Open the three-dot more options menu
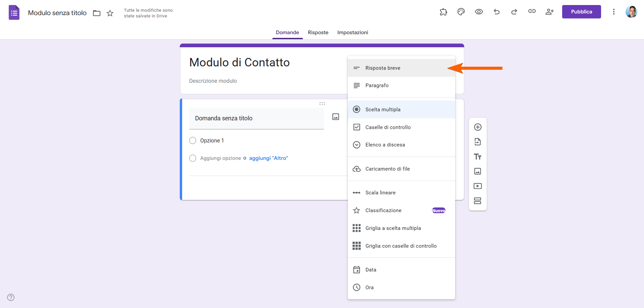Image resolution: width=644 pixels, height=308 pixels. click(613, 12)
